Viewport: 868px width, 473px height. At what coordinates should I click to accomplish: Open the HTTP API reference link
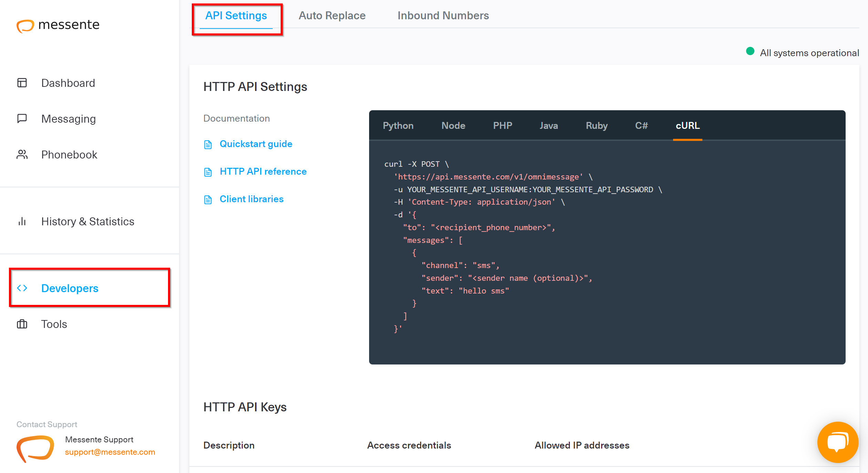[263, 172]
